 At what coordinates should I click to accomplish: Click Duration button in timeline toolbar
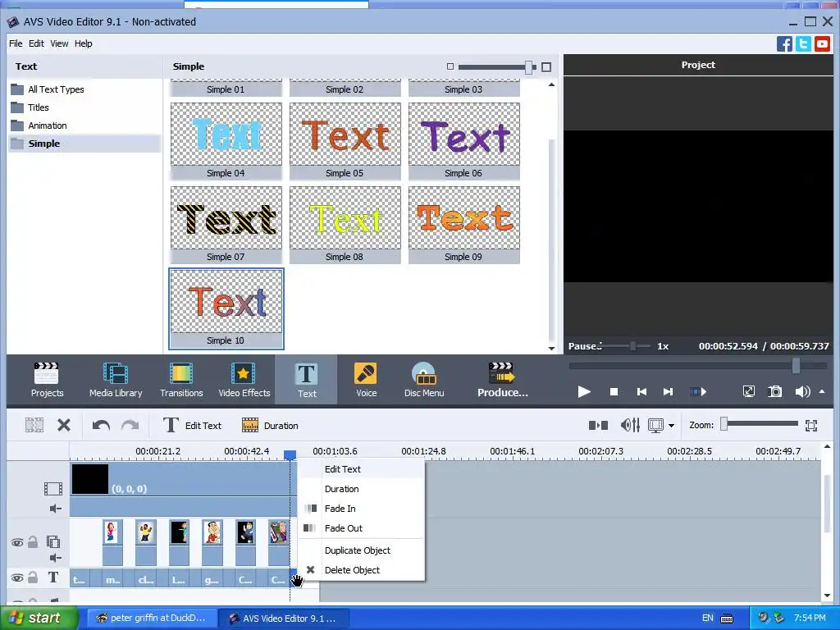tap(270, 426)
